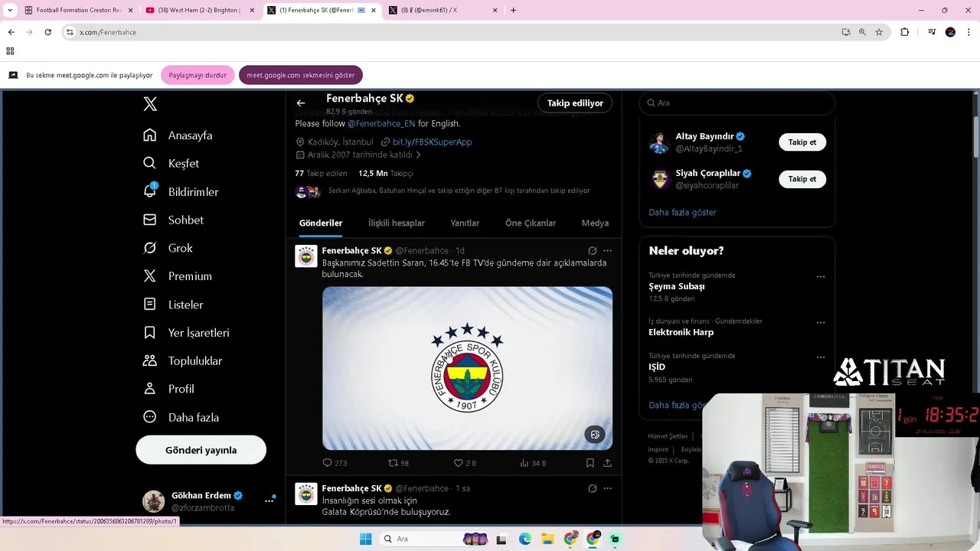This screenshot has width=980, height=551.
Task: Click the Ara search field on X
Action: coord(737,103)
